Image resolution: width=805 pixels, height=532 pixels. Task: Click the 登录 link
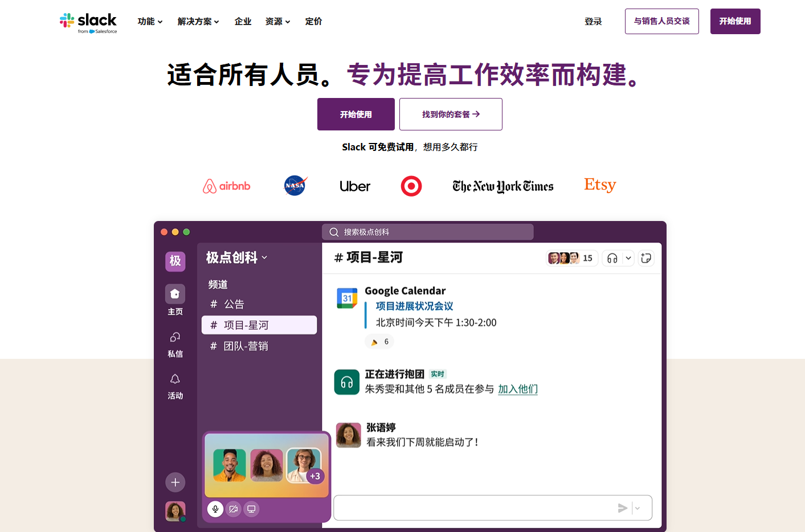(x=593, y=22)
